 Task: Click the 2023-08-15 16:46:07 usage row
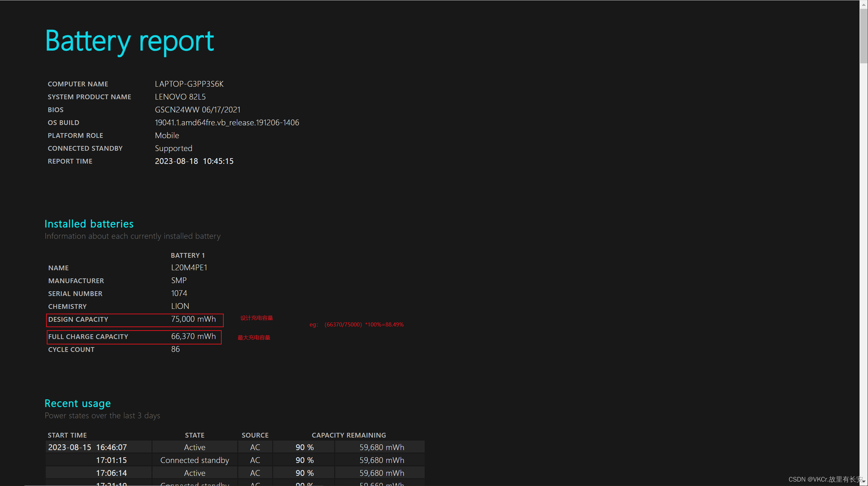[x=87, y=447]
